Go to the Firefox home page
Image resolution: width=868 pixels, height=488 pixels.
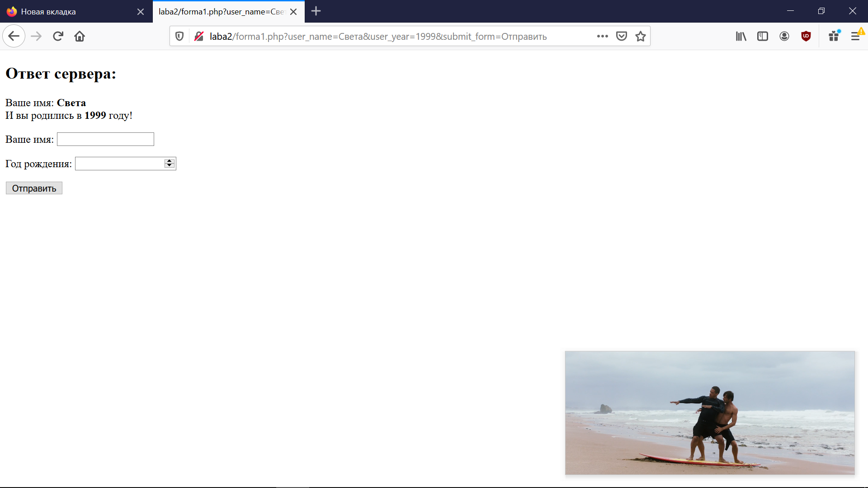pyautogui.click(x=80, y=36)
